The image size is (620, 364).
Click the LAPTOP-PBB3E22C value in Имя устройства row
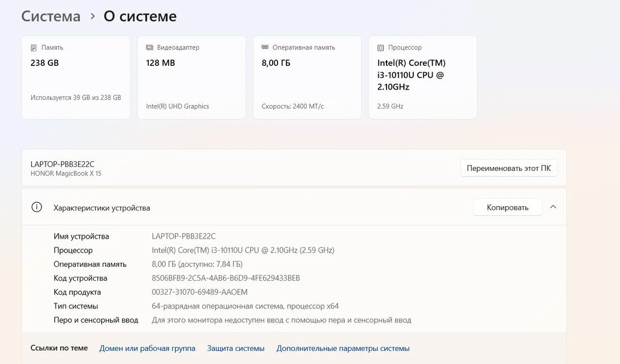click(184, 236)
